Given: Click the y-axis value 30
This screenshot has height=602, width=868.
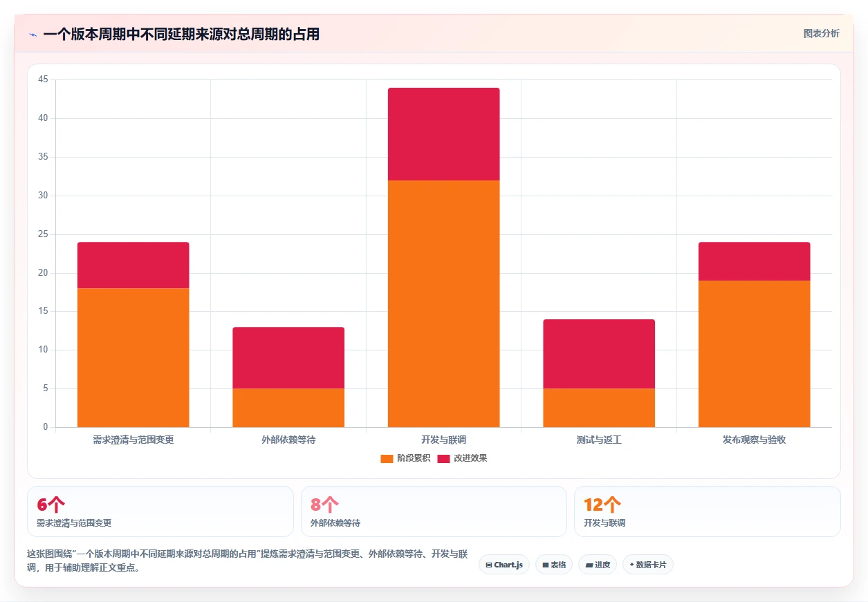Looking at the screenshot, I should pos(43,196).
